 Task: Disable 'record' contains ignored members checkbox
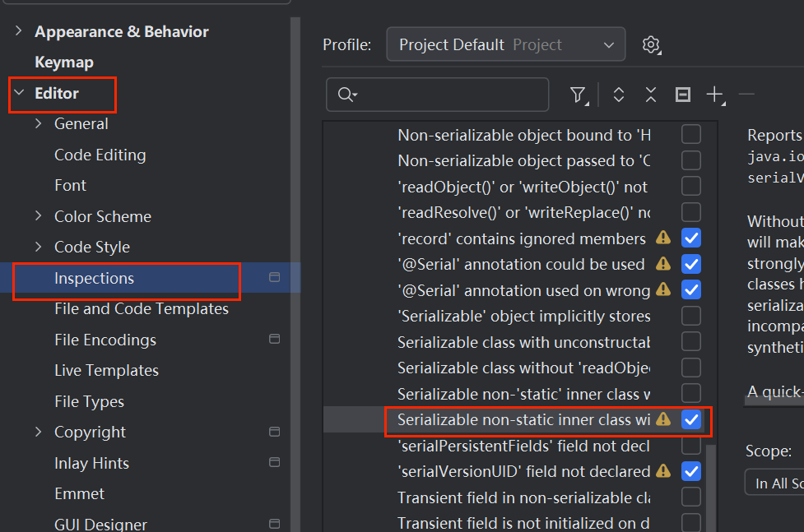(691, 238)
